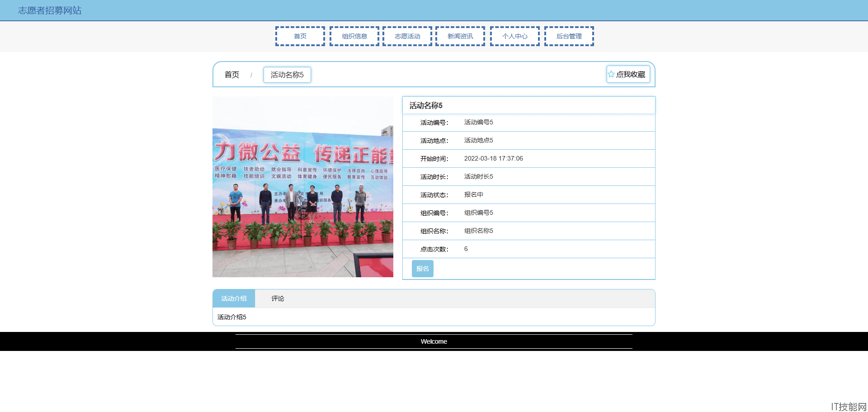Viewport: 868px width, 412px height.
Task: Select the 组织编号5 value
Action: point(479,213)
